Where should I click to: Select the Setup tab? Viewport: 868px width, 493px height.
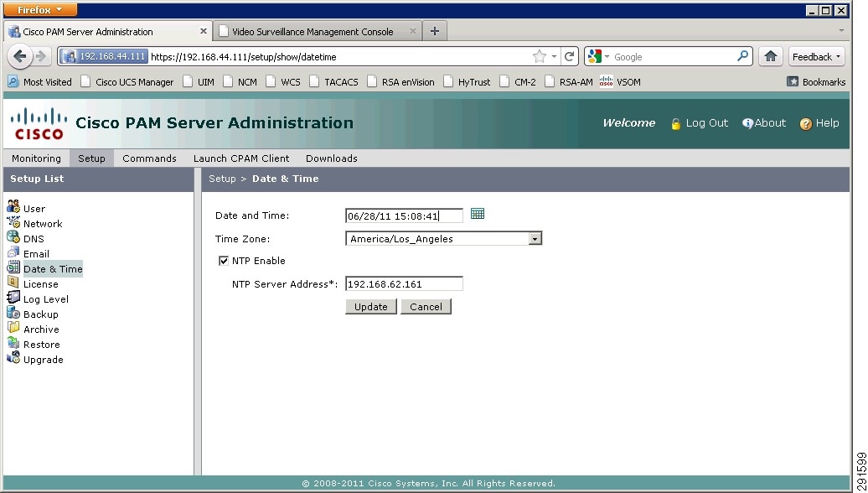[x=91, y=158]
